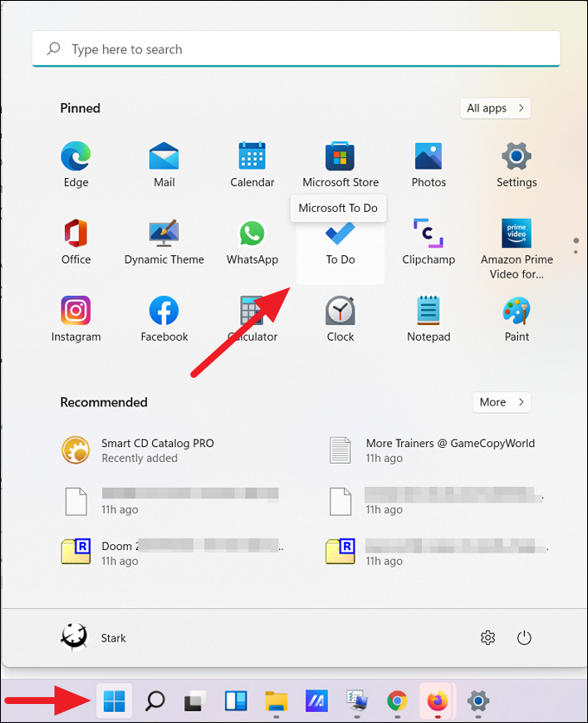Open the Clock app
Image resolution: width=588 pixels, height=723 pixels.
tap(341, 319)
